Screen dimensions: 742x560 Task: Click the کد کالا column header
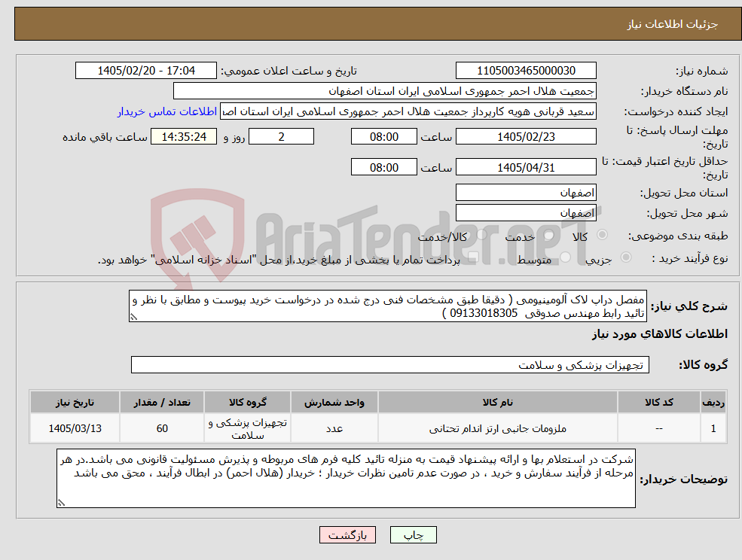(658, 403)
